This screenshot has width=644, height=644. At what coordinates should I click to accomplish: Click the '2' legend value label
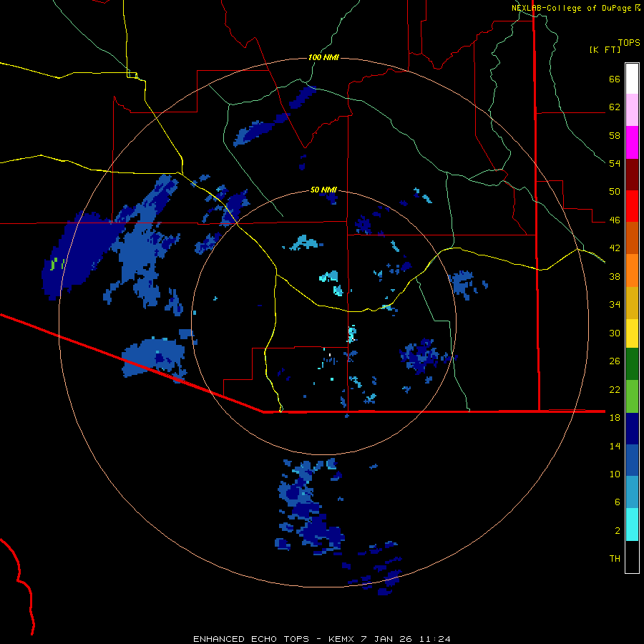click(618, 531)
